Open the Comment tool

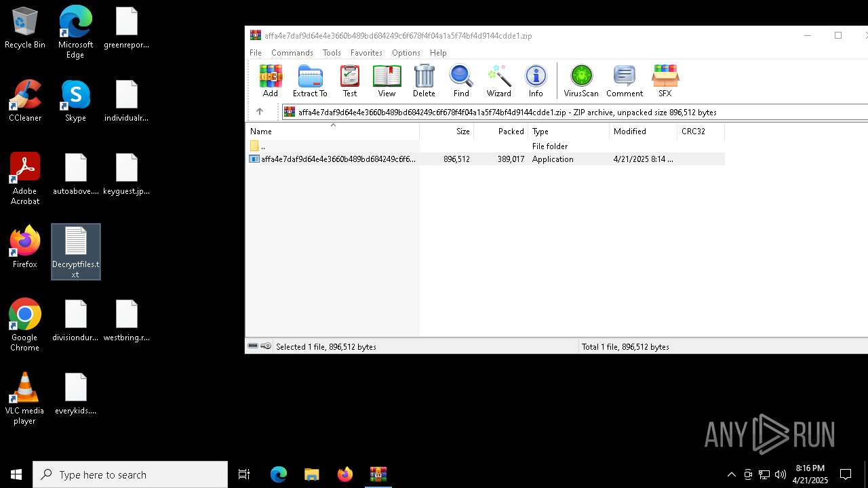(x=625, y=81)
